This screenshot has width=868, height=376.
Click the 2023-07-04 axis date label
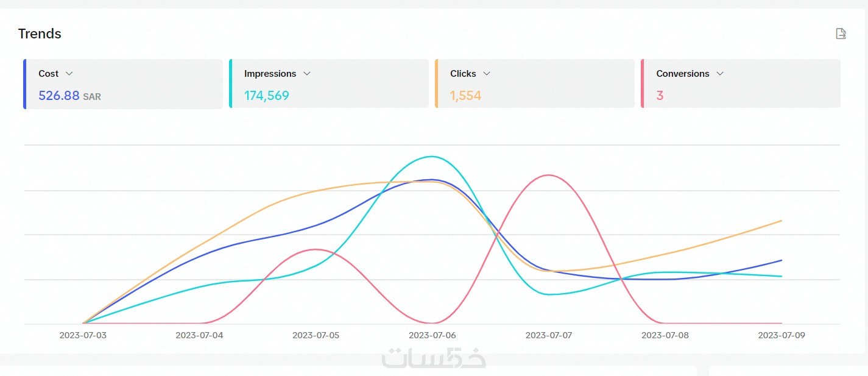coord(199,335)
